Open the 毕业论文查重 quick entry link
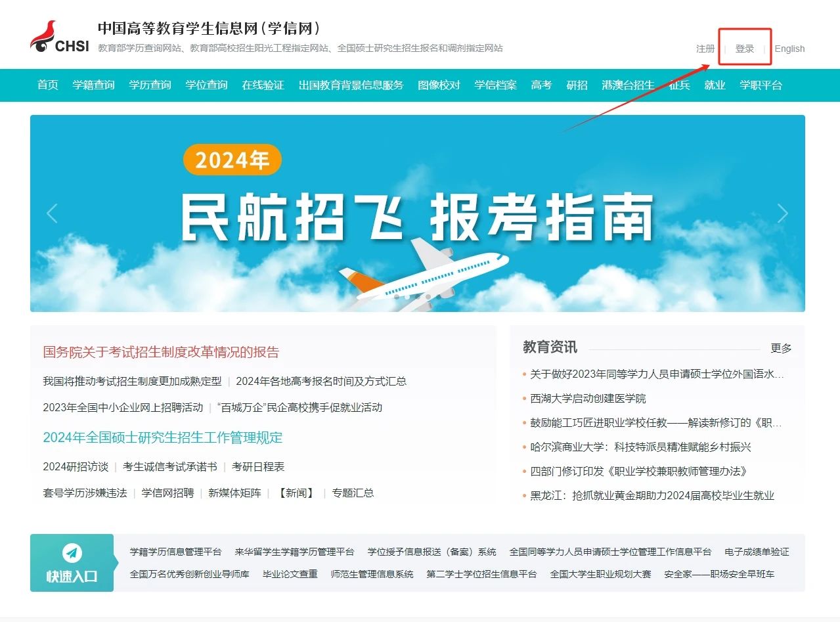840x622 pixels. 290,574
